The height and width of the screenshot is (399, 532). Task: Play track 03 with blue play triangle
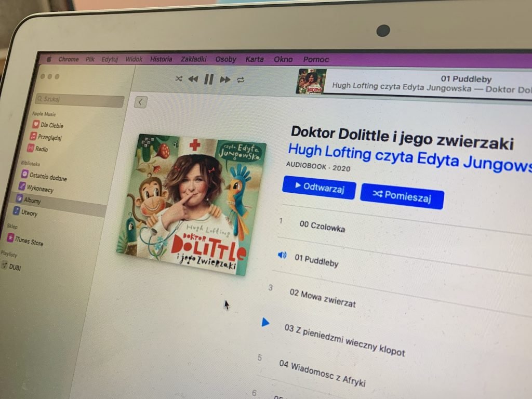[x=265, y=322]
